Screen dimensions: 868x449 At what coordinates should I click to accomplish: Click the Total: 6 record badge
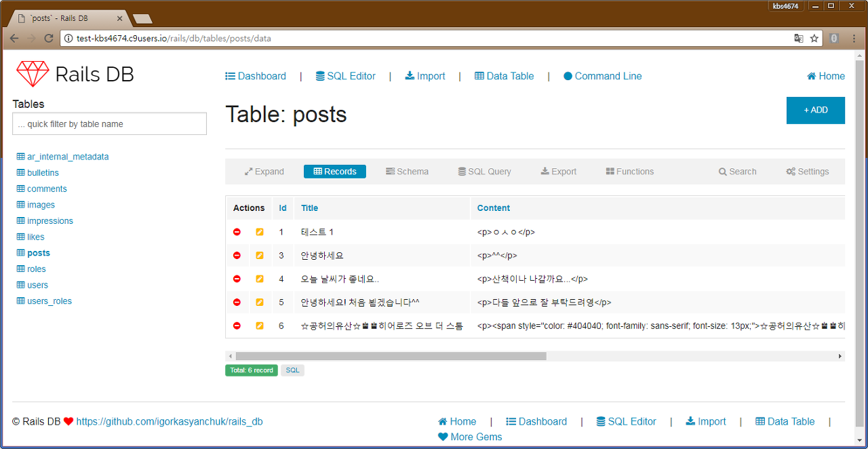coord(252,370)
